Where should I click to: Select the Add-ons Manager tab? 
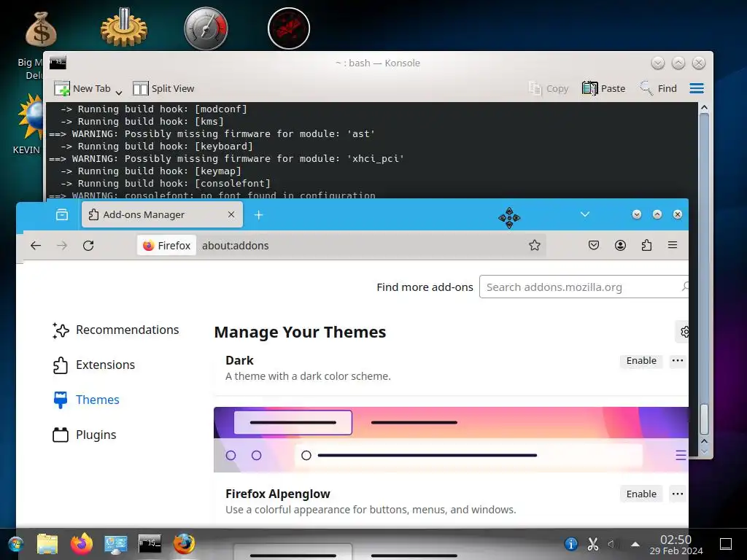pyautogui.click(x=162, y=215)
